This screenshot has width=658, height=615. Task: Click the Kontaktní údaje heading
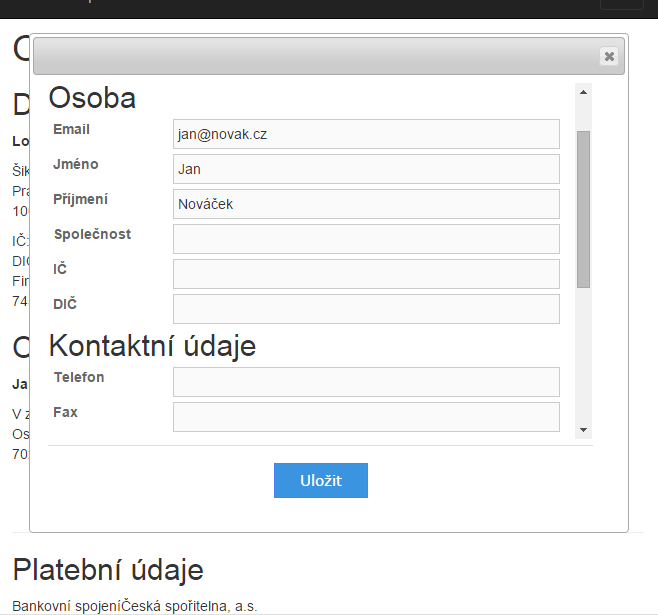[152, 346]
